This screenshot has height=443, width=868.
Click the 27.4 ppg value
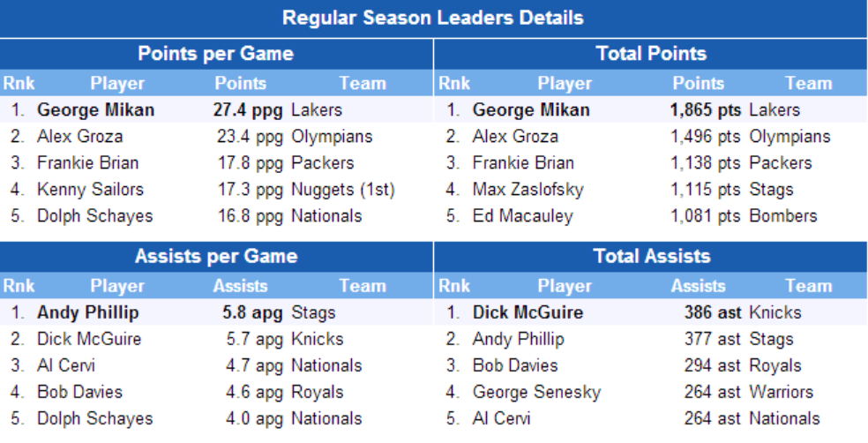tap(248, 110)
